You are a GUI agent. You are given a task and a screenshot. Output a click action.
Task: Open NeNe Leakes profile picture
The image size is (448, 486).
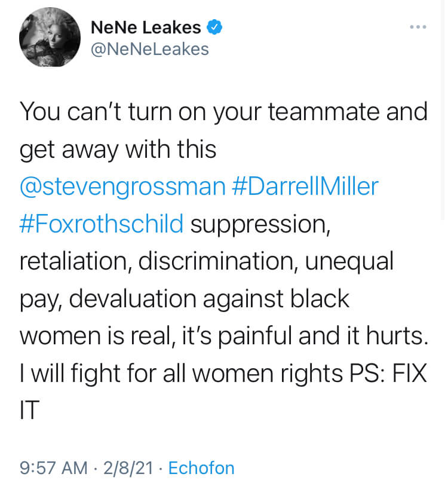[x=50, y=37]
